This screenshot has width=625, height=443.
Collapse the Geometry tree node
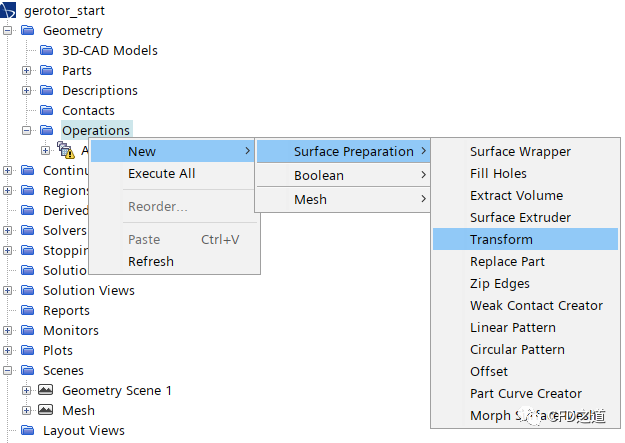tap(8, 30)
